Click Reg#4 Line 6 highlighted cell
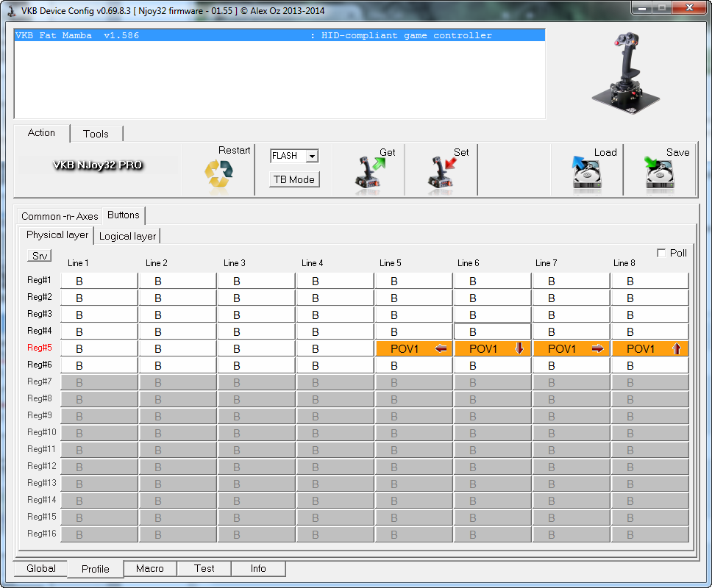 [x=493, y=331]
